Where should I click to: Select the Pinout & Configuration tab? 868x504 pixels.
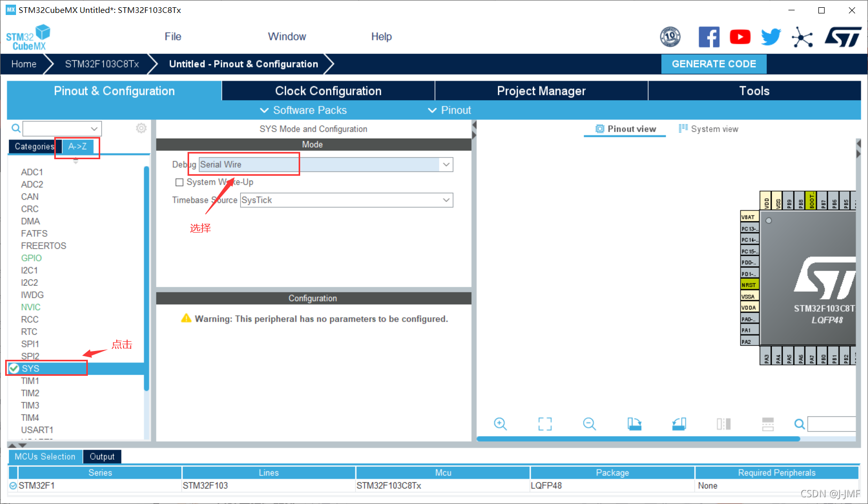click(114, 91)
